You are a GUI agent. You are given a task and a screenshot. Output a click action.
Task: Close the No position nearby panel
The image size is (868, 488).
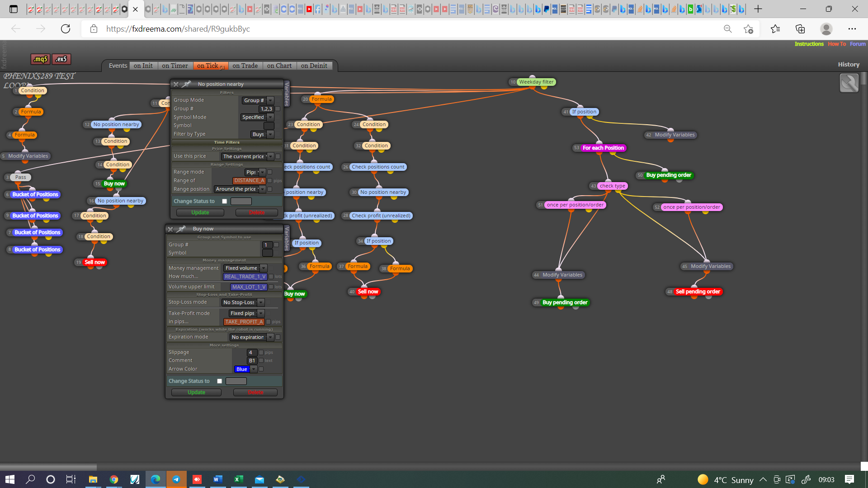(x=176, y=84)
